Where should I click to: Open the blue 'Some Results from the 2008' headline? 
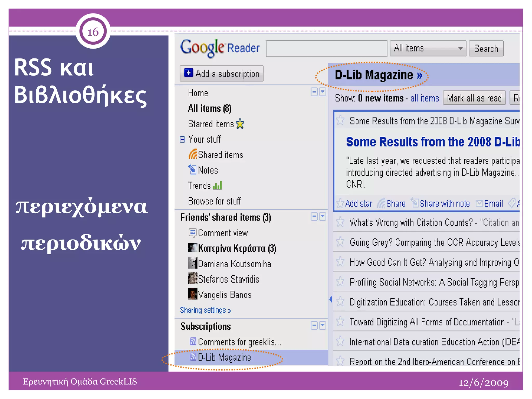tap(433, 142)
